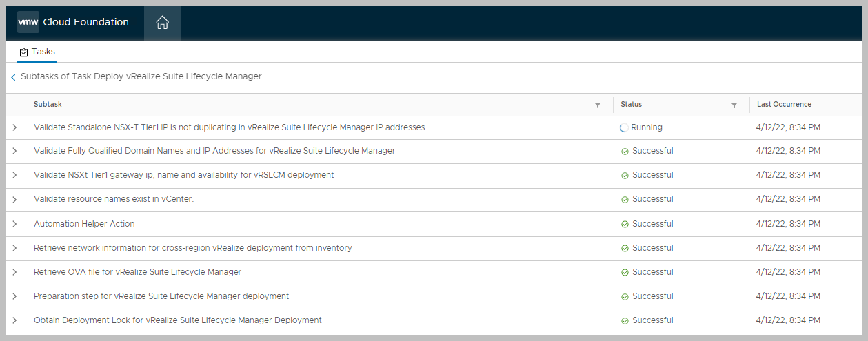Open the Status column filter icon

point(734,105)
